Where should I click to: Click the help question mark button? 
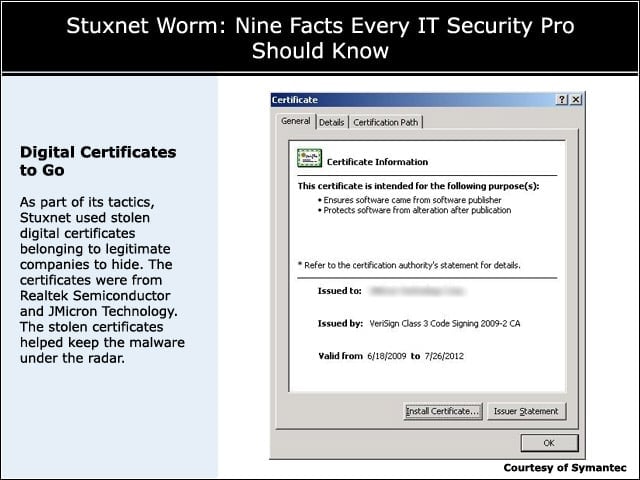coord(562,100)
